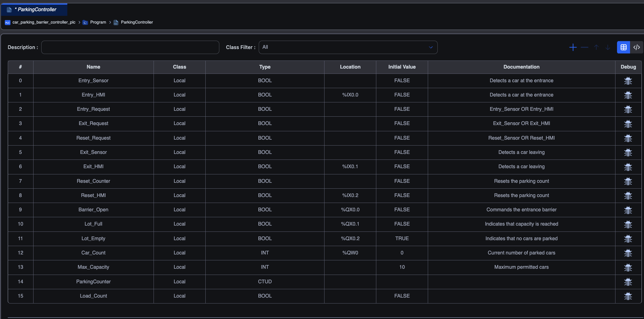Image resolution: width=644 pixels, height=319 pixels.
Task: Select the Name column header
Action: tap(93, 67)
